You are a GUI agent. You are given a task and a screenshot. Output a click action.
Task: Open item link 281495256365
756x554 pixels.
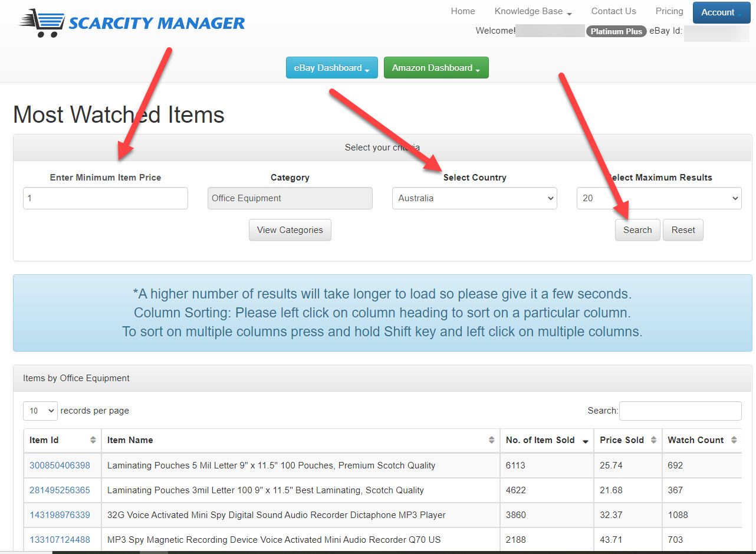(x=60, y=490)
